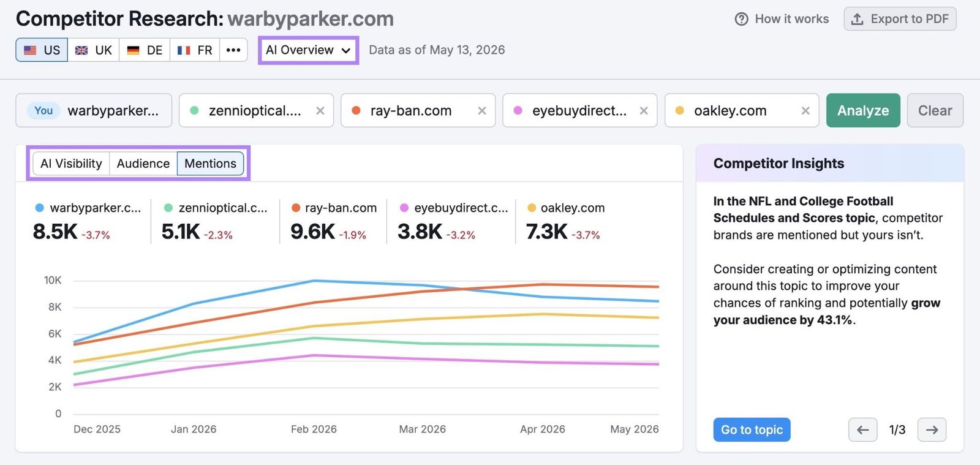This screenshot has height=465, width=980.
Task: Click Data as of May 13, 2026
Action: click(437, 50)
